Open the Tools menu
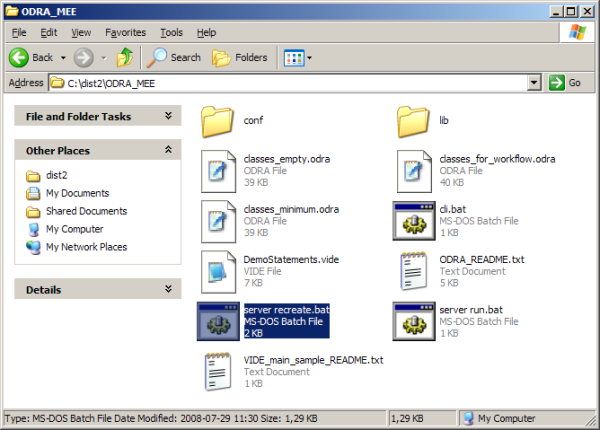Screen dimensions: 600x430 (x=171, y=33)
